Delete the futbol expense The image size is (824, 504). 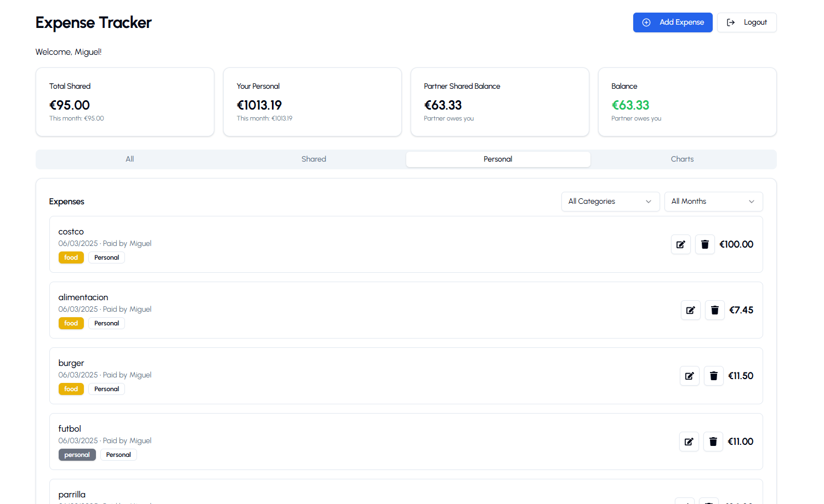point(713,442)
